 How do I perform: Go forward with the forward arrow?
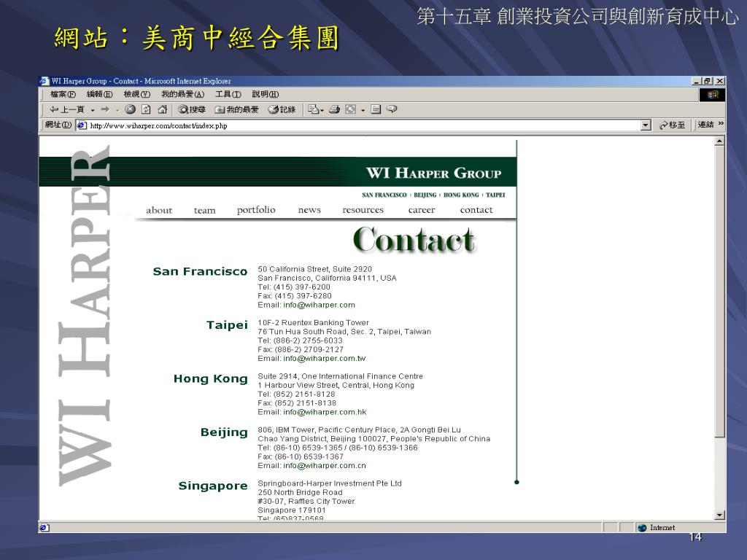coord(105,109)
